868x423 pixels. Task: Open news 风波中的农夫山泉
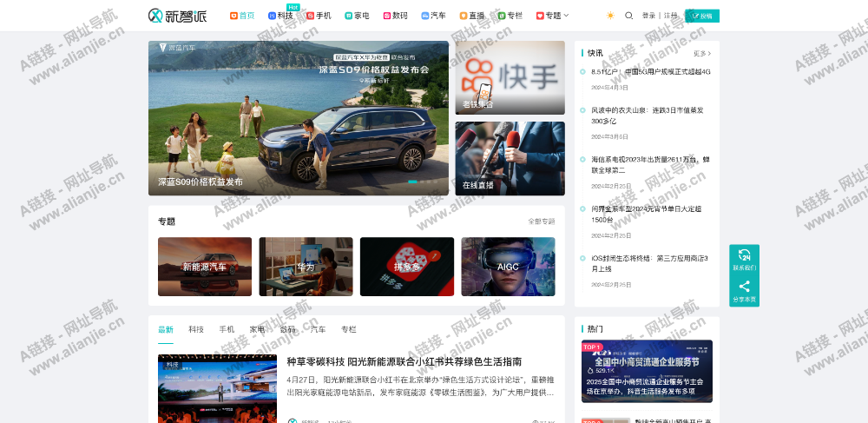[x=648, y=116]
